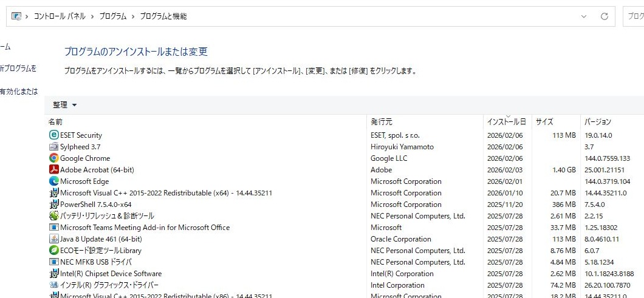Click the サイズ column header

click(544, 122)
